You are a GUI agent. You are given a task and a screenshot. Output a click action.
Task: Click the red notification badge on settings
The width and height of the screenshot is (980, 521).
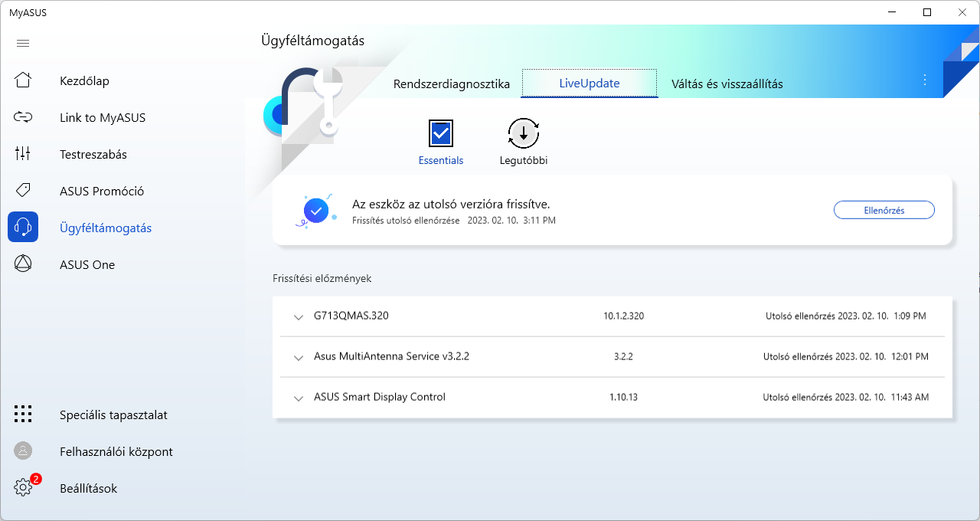coord(36,480)
